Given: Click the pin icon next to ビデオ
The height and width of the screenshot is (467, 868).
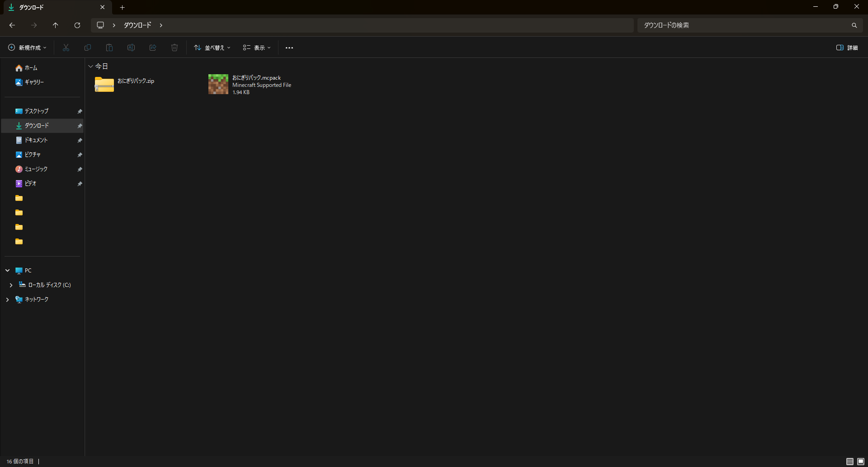Looking at the screenshot, I should (x=80, y=184).
